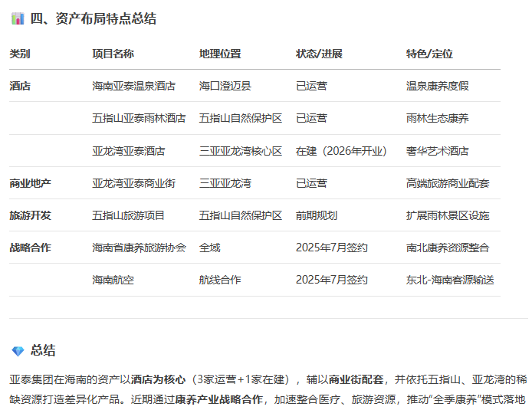532x410 pixels.
Task: Select the column header 特色/定位
Action: [x=429, y=54]
